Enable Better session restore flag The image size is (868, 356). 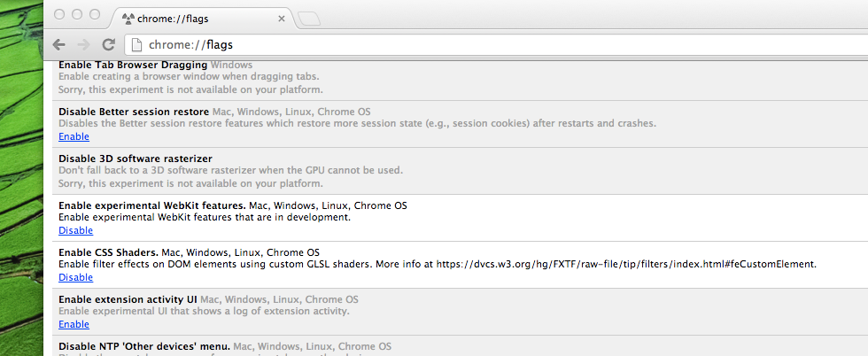pos(74,136)
